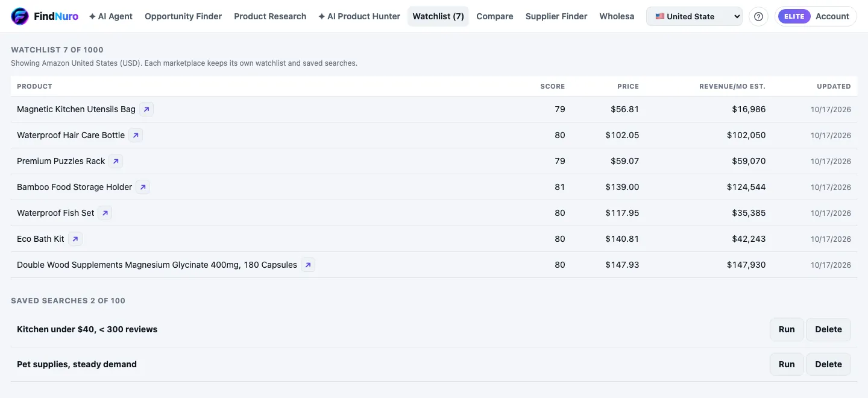
Task: Click the $124,544 revenue value
Action: (746, 187)
